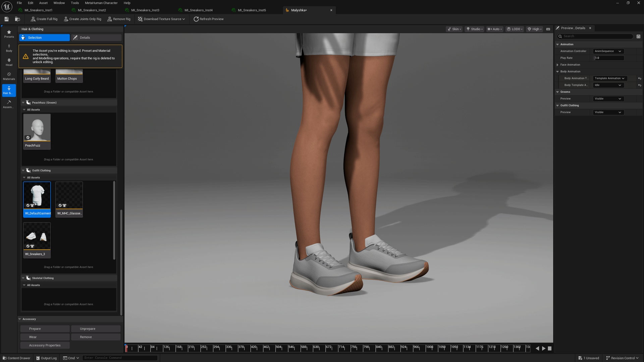
Task: Select the WI_MHC_Glasses outfit thumbnail
Action: tap(69, 199)
